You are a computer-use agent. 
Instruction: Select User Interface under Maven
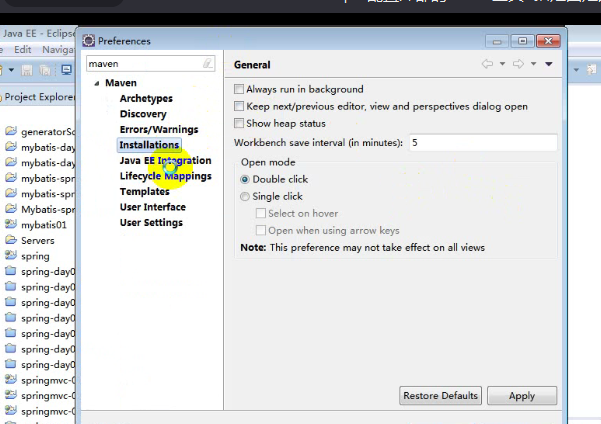153,207
